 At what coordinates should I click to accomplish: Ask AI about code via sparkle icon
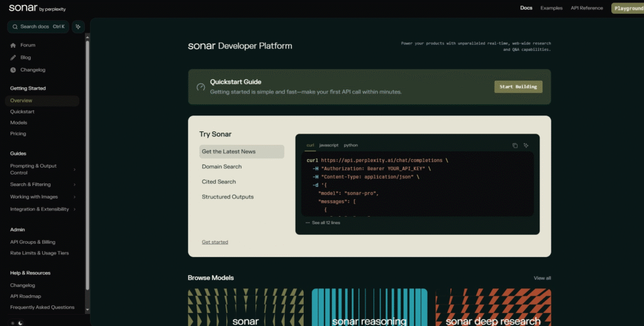pos(526,146)
